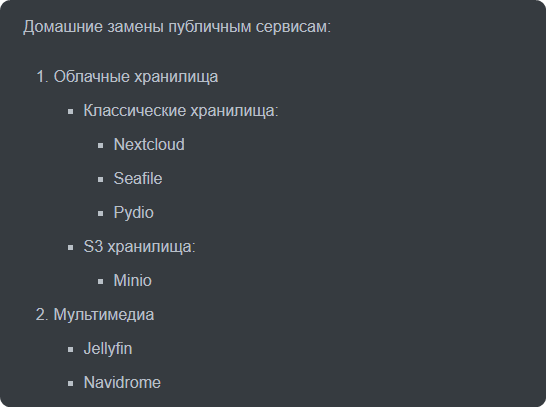Click the number '2.' list marker
This screenshot has height=407, width=546.
pos(42,315)
